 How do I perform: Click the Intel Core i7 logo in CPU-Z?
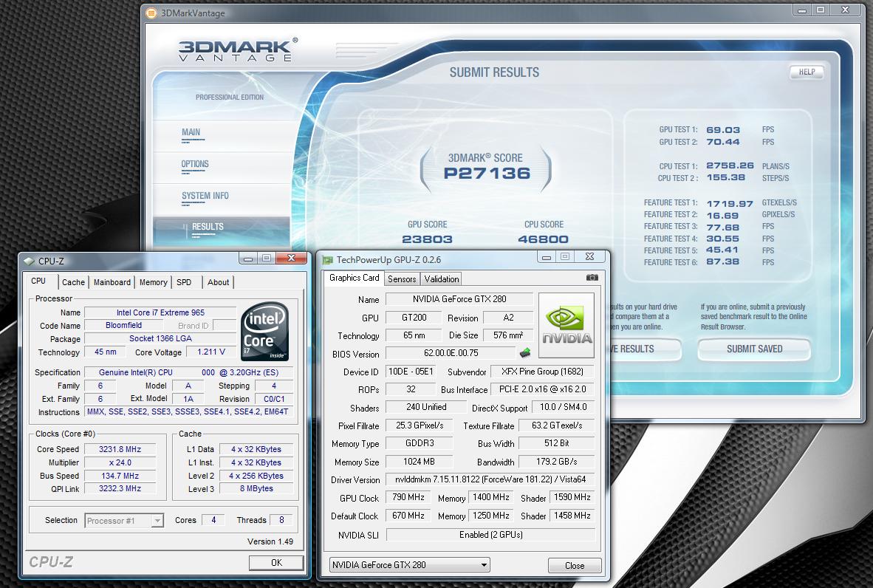tap(265, 332)
